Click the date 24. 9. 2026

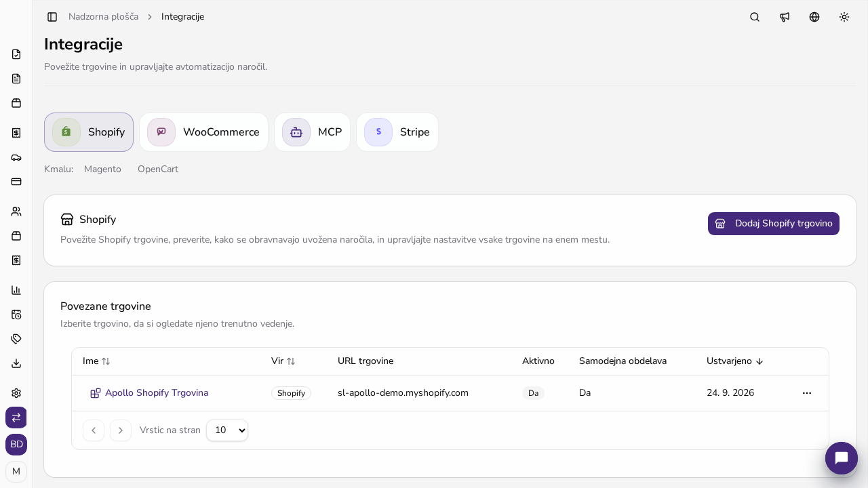(x=730, y=393)
